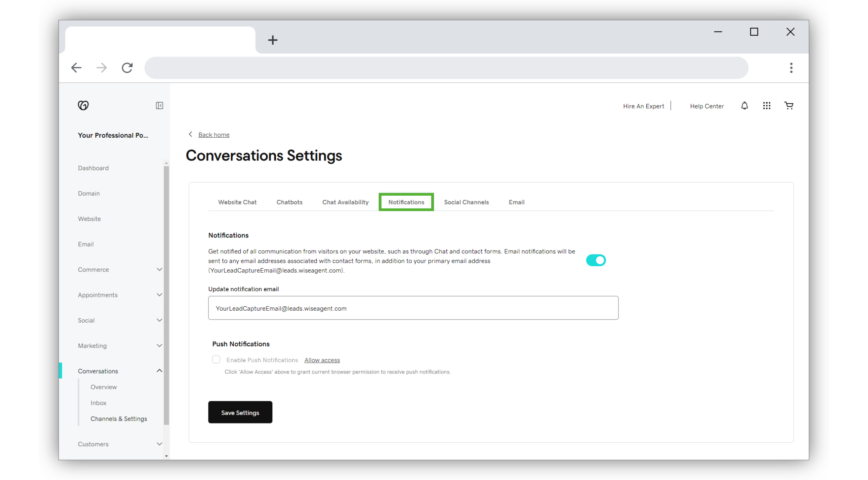Open Email in the sidebar
The image size is (868, 480).
(x=86, y=244)
